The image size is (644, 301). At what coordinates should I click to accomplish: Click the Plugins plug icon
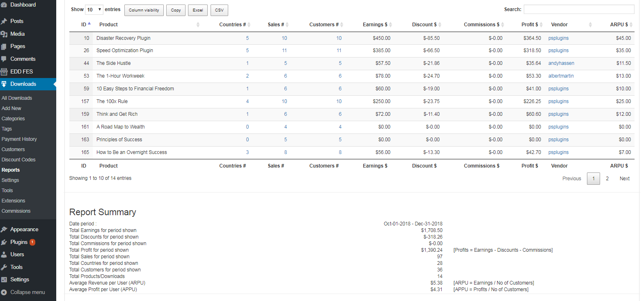pyautogui.click(x=4, y=242)
